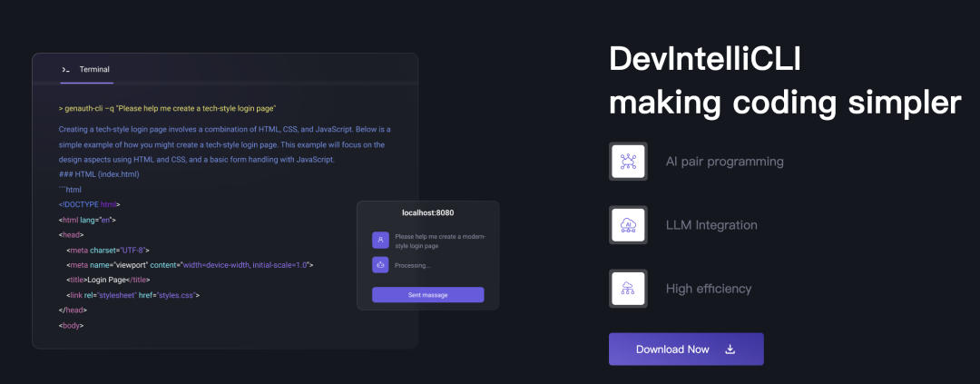Screen dimensions: 980x384
Task: Click the genauth-cli command line
Action: click(168, 109)
